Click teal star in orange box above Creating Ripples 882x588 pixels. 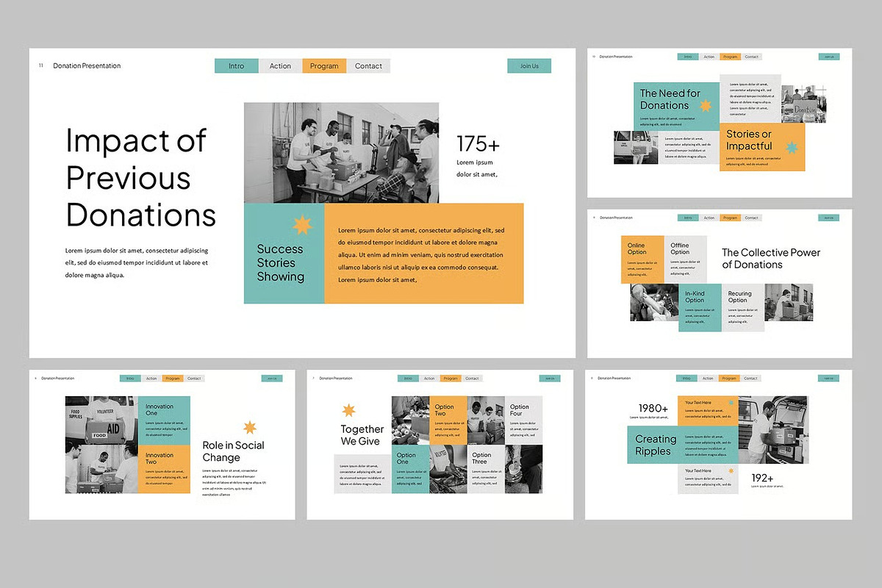pyautogui.click(x=731, y=403)
